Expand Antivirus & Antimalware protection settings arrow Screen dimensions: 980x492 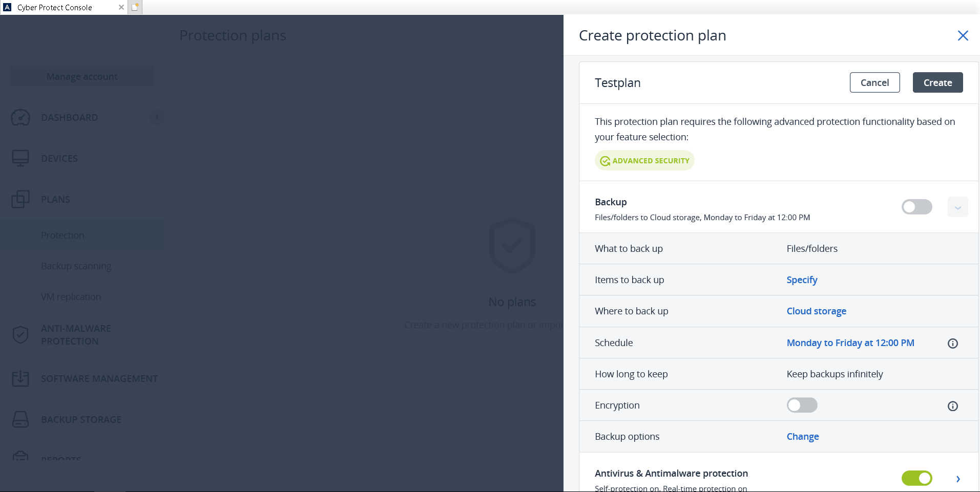958,479
